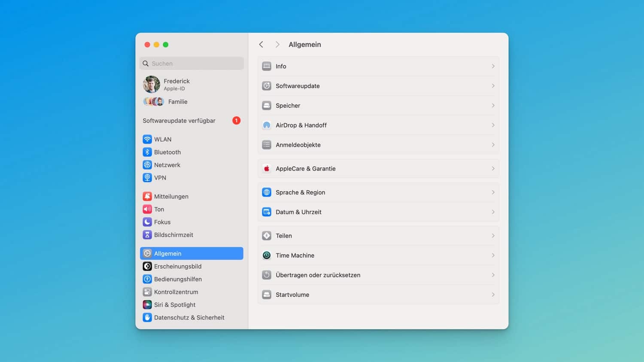Select the Bedienungshilfen accessibility icon
The image size is (644, 362).
pyautogui.click(x=147, y=279)
